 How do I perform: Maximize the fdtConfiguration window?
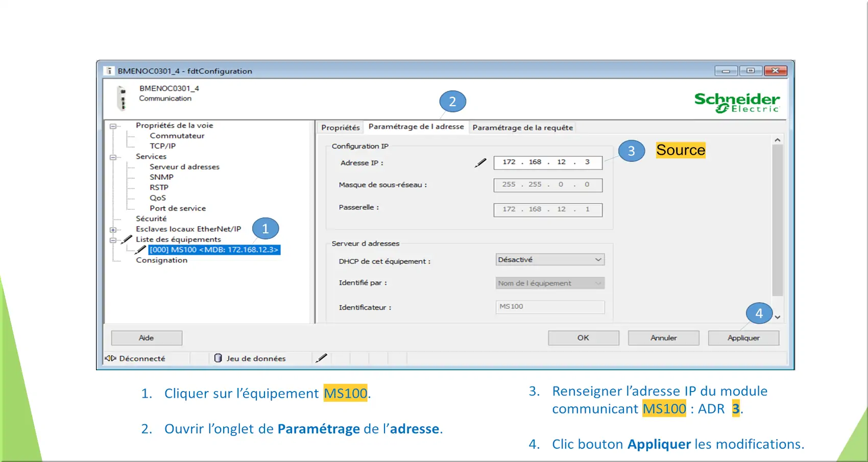[751, 71]
